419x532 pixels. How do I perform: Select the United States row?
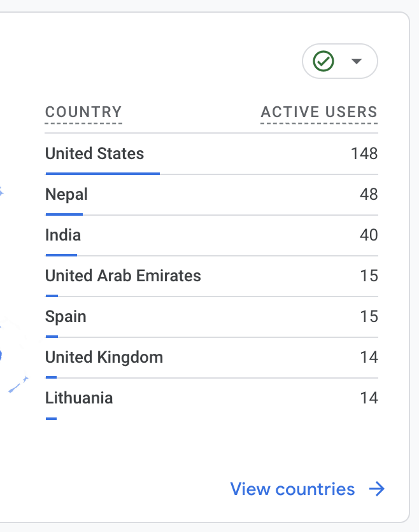pos(94,153)
